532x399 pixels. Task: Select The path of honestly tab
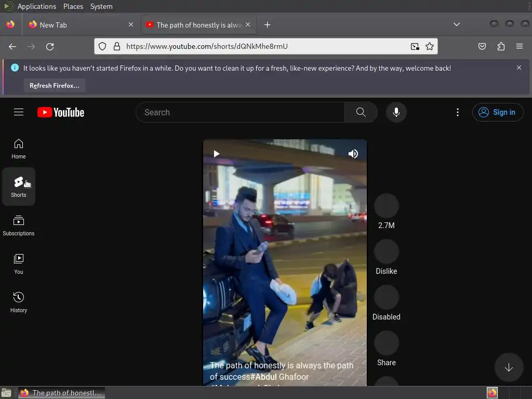199,25
